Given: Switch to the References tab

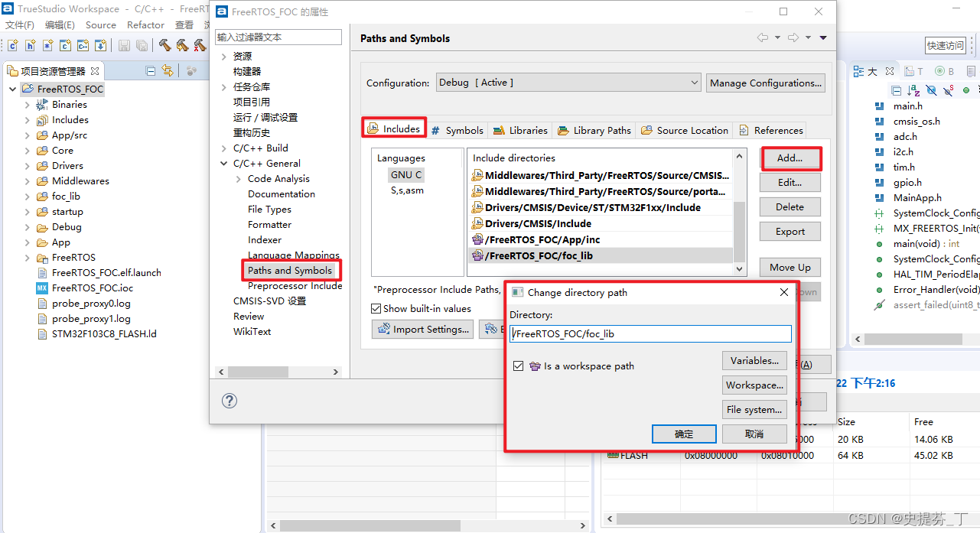Looking at the screenshot, I should pos(770,130).
